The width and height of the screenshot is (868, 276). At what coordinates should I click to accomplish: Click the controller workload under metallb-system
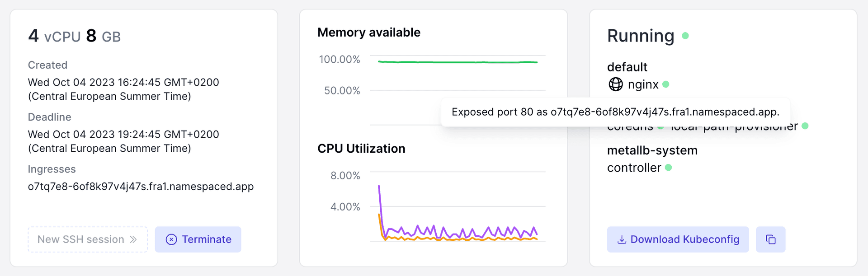pos(634,168)
